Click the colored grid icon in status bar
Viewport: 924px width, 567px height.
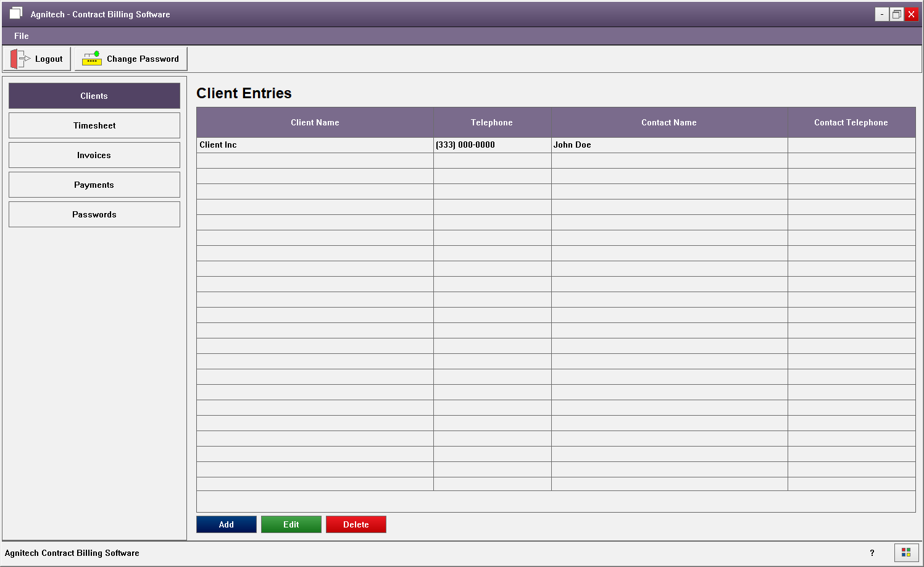906,552
